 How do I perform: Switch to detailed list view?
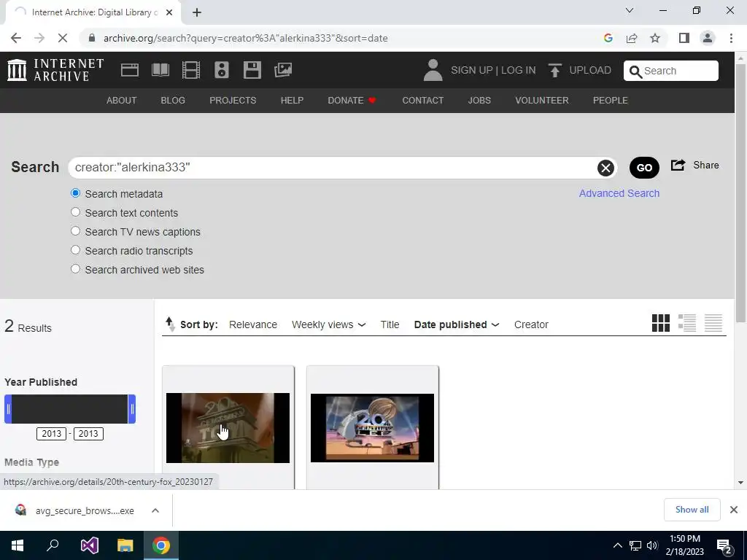687,323
